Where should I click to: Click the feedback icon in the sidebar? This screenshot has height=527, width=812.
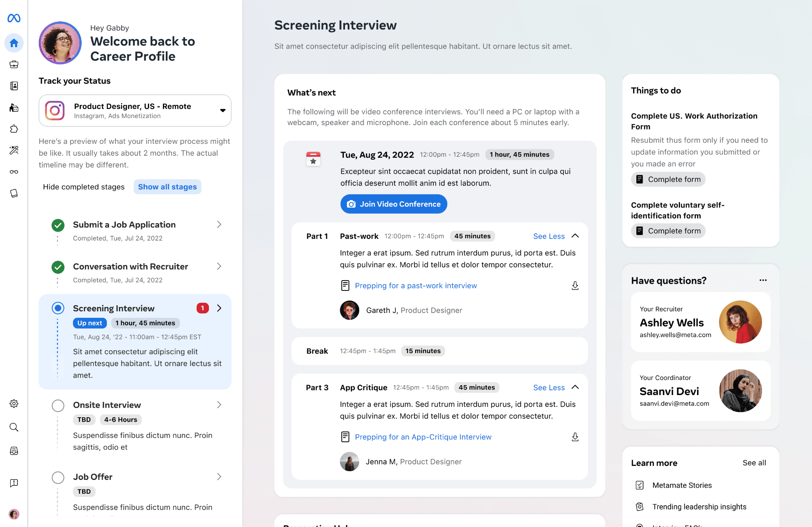[14, 483]
